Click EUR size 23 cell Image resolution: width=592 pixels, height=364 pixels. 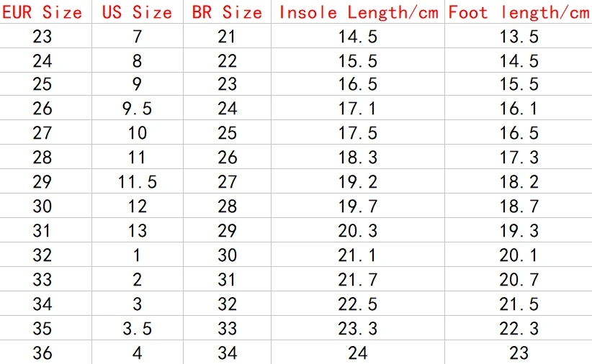click(x=45, y=36)
